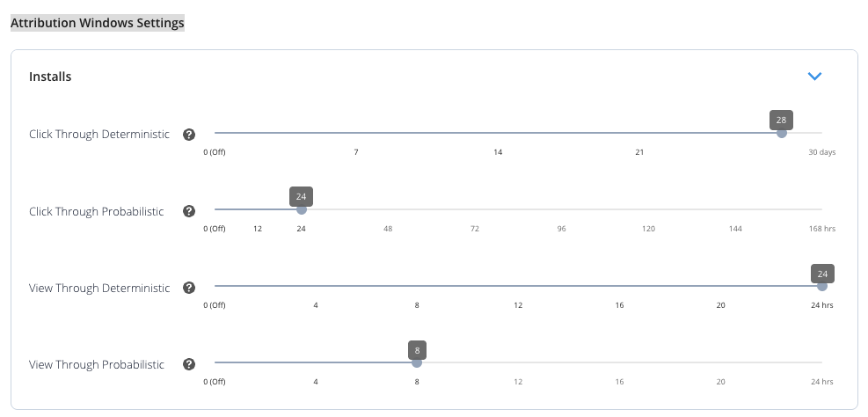Show help for View Through Probabilistic

pyautogui.click(x=188, y=364)
